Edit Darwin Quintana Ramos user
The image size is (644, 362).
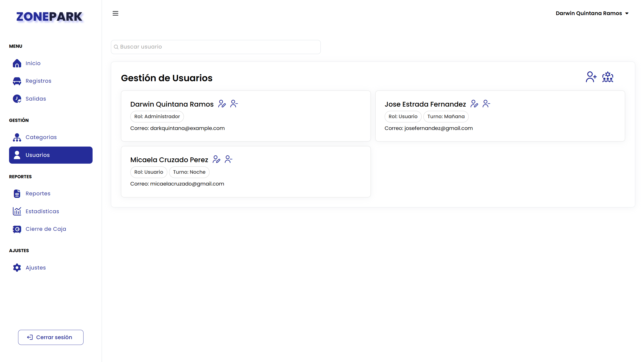click(222, 104)
